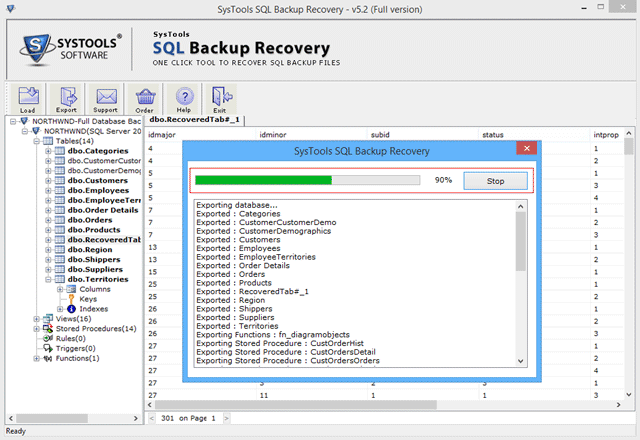Go to the next page arrow

click(227, 418)
